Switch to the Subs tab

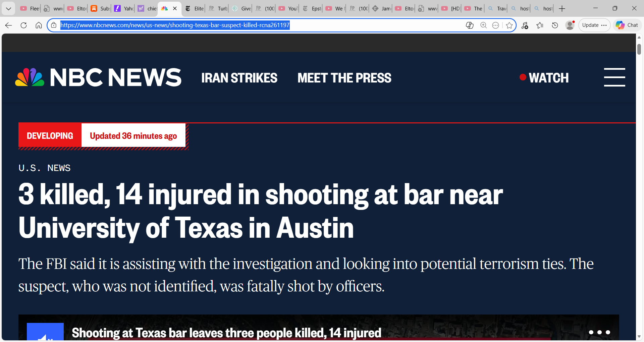click(x=100, y=9)
